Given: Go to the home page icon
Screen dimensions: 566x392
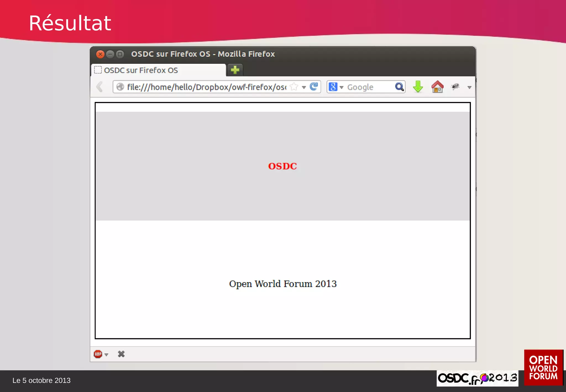Looking at the screenshot, I should pyautogui.click(x=437, y=87).
